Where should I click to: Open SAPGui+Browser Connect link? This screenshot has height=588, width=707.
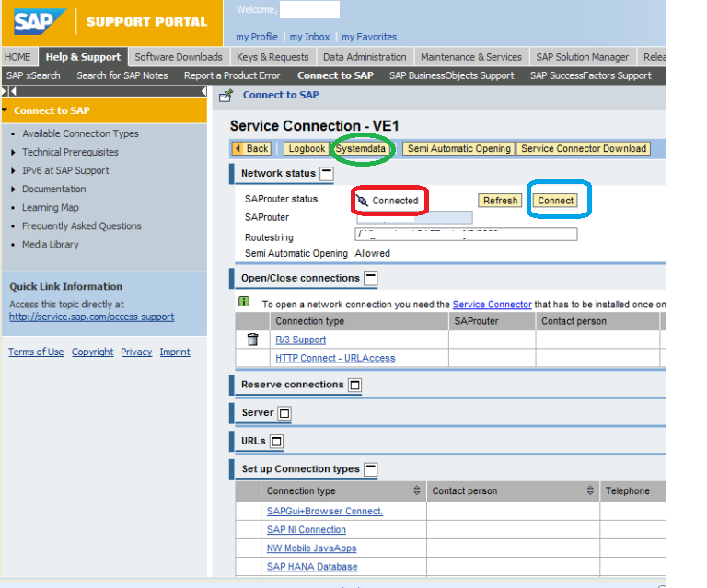coord(325,511)
